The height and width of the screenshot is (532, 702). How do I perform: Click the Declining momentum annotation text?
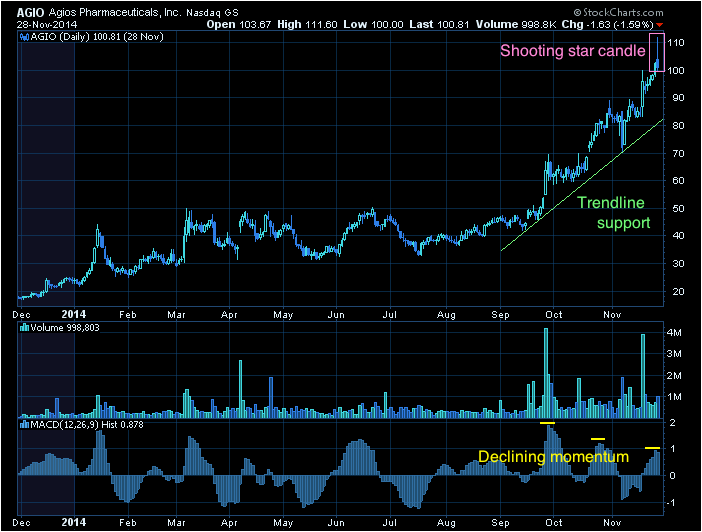tap(553, 457)
